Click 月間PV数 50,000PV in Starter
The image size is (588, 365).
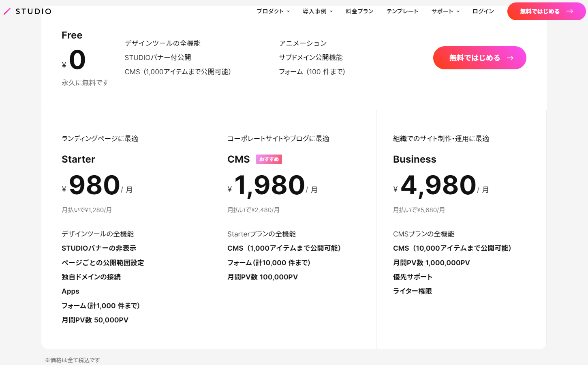point(95,320)
